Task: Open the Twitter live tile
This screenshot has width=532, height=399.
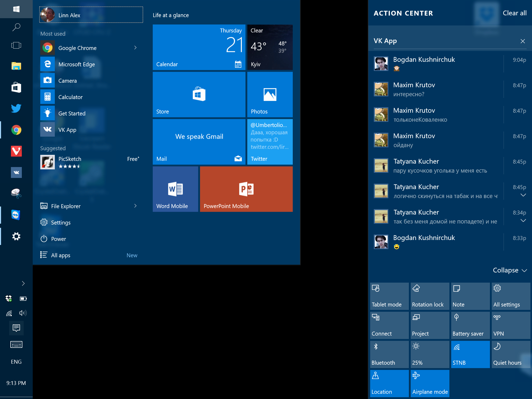Action: [270, 142]
